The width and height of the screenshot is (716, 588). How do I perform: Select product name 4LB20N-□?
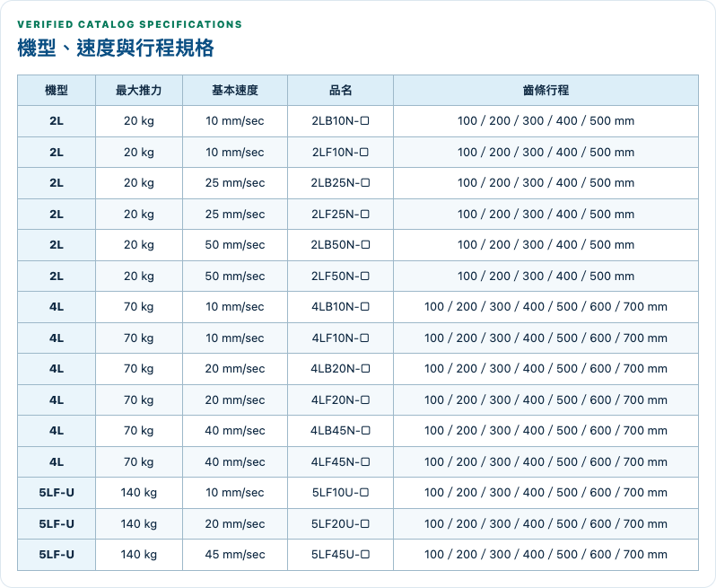pyautogui.click(x=340, y=369)
